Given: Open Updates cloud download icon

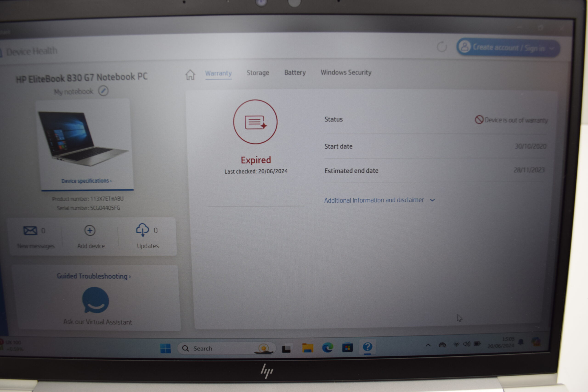Looking at the screenshot, I should pyautogui.click(x=142, y=230).
